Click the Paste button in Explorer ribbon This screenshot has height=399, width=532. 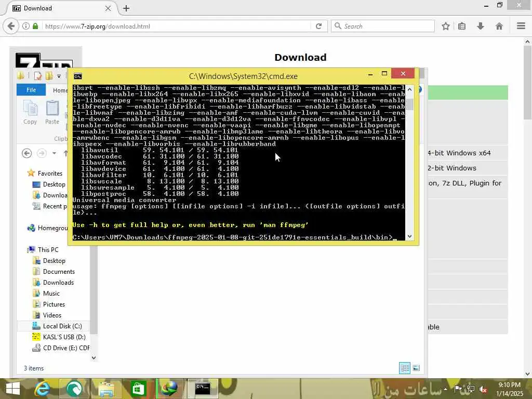point(52,113)
